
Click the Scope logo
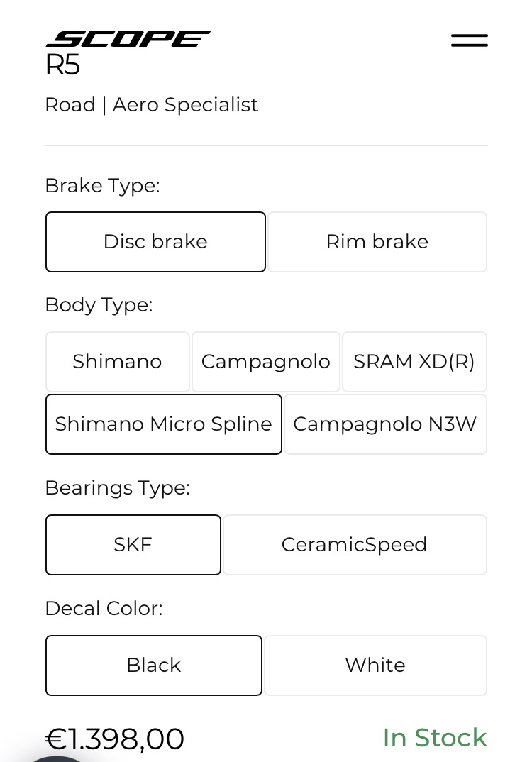click(128, 38)
